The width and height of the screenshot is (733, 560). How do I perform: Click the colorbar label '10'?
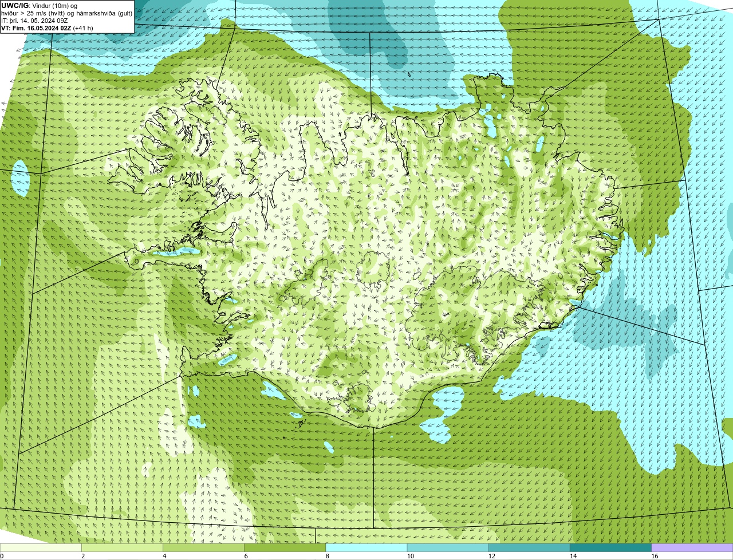tap(411, 556)
